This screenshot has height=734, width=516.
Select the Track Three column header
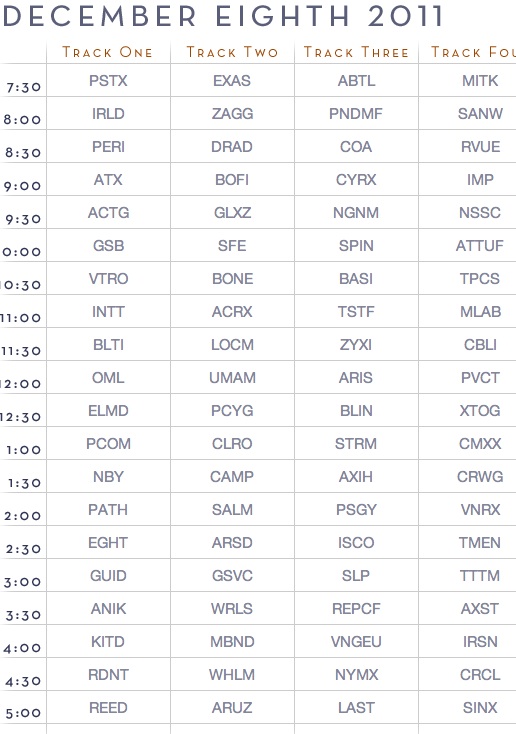pos(356,52)
